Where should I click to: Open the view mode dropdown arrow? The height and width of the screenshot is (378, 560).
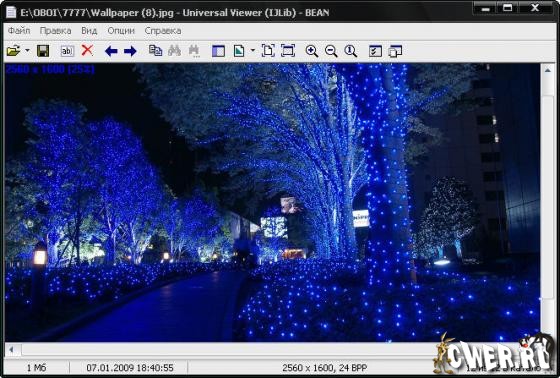tap(253, 51)
